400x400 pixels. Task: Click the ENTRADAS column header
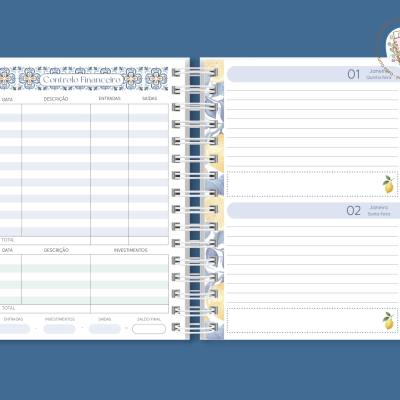coord(110,98)
